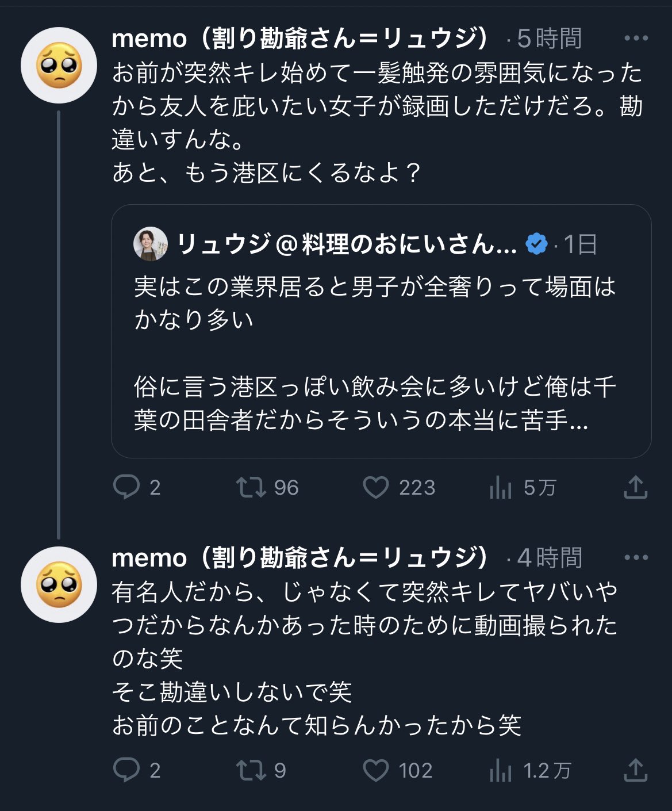View analytics of the 1.2万 views tweet
The image size is (672, 811).
coord(501,771)
